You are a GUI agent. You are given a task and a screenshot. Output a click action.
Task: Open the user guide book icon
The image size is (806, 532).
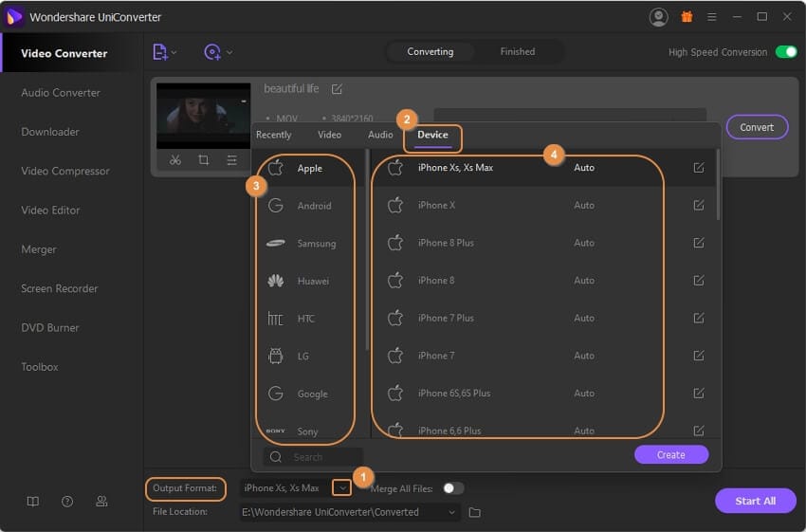(x=33, y=501)
